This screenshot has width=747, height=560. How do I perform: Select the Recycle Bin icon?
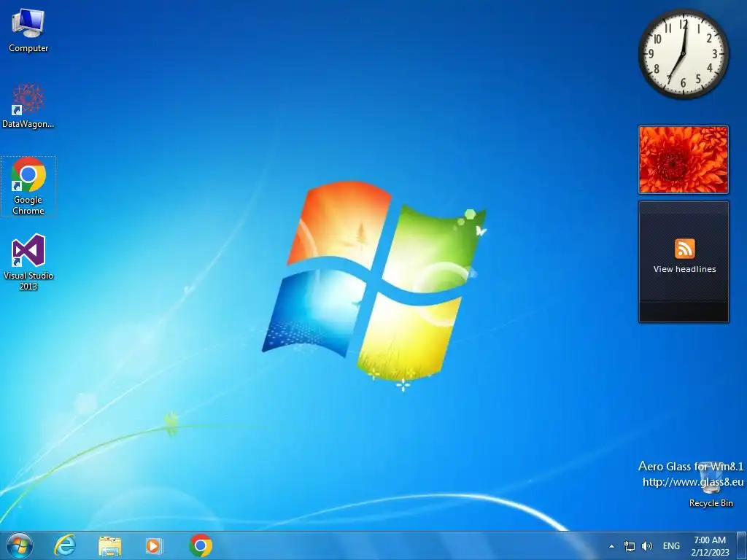pos(711,484)
